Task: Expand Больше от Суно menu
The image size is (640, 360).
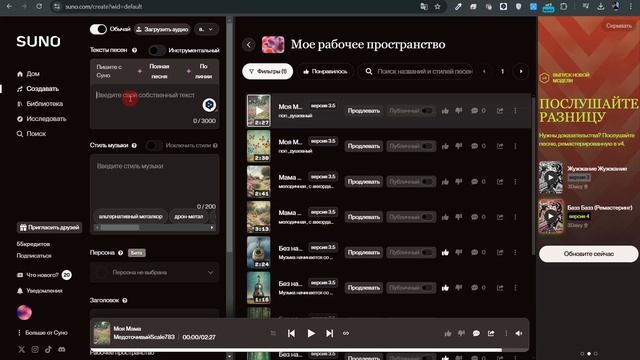Action: pos(42,333)
